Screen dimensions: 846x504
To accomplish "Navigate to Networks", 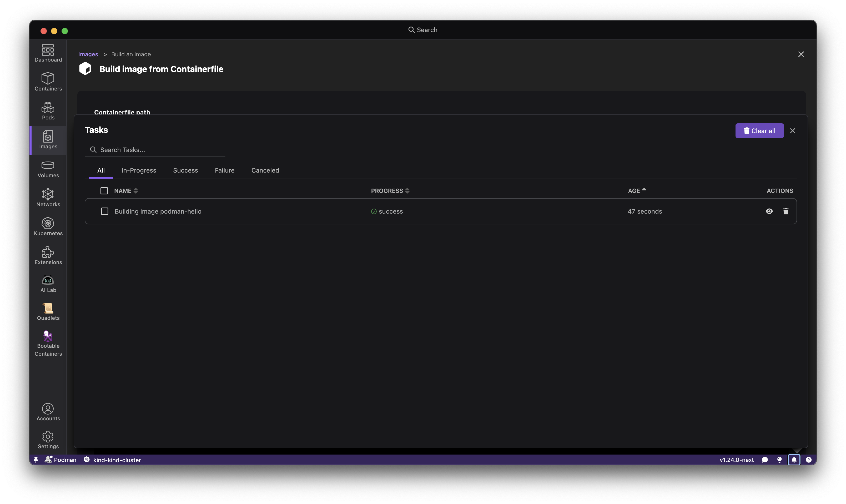I will tap(48, 198).
